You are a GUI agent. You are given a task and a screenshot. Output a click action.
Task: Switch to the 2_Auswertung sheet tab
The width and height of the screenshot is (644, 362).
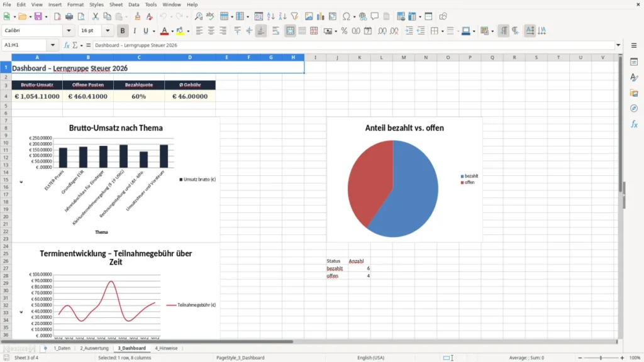(x=94, y=348)
